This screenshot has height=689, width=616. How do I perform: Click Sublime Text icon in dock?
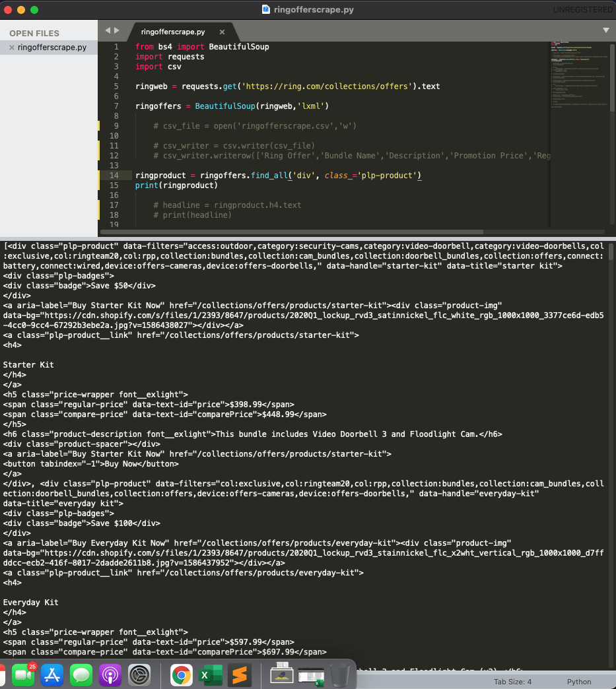coord(240,675)
